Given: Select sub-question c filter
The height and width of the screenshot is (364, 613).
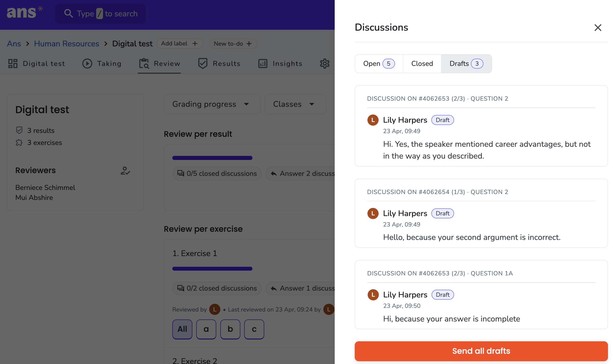Looking at the screenshot, I should click(254, 329).
